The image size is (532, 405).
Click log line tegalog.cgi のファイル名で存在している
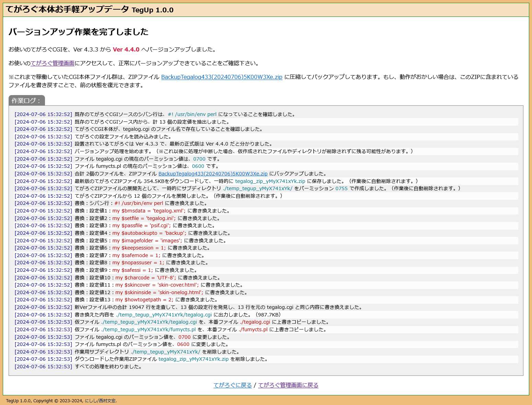(266, 129)
